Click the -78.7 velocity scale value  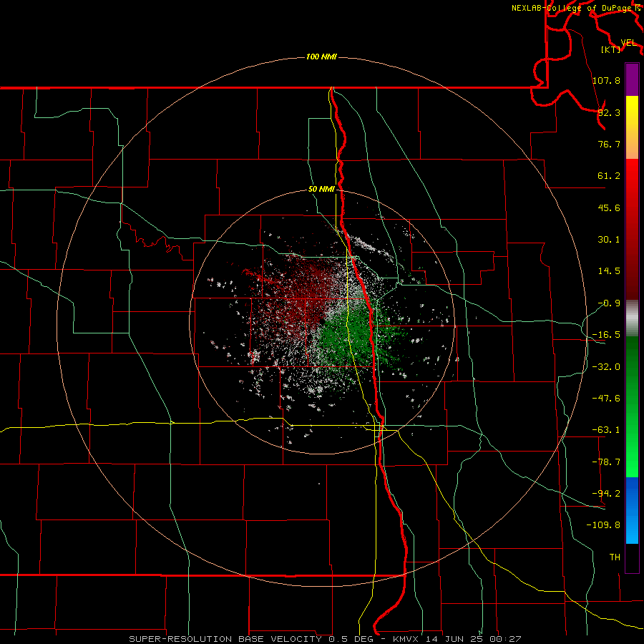pos(606,462)
